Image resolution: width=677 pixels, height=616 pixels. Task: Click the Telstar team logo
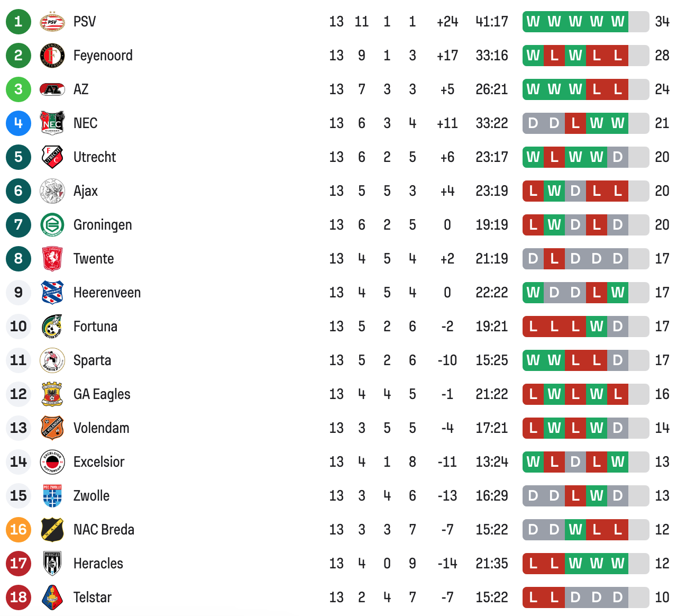pyautogui.click(x=52, y=597)
